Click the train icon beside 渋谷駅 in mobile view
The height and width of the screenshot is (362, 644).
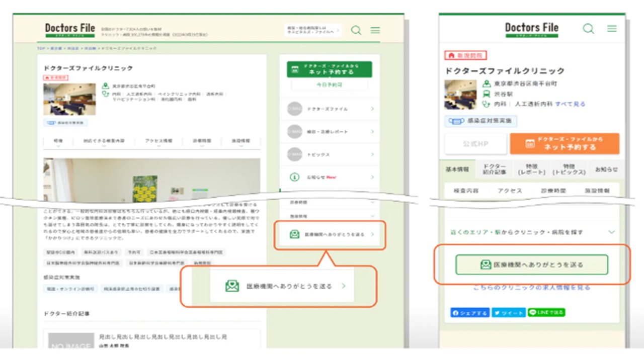487,94
